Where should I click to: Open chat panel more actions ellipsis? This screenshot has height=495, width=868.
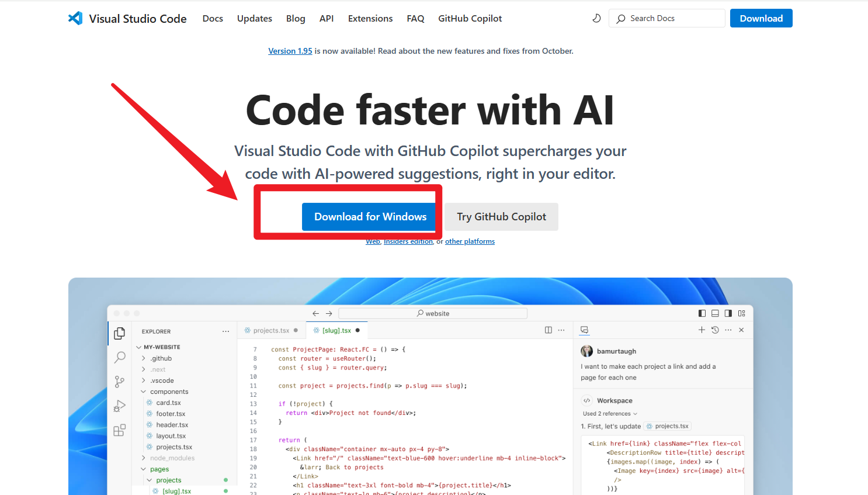click(728, 330)
